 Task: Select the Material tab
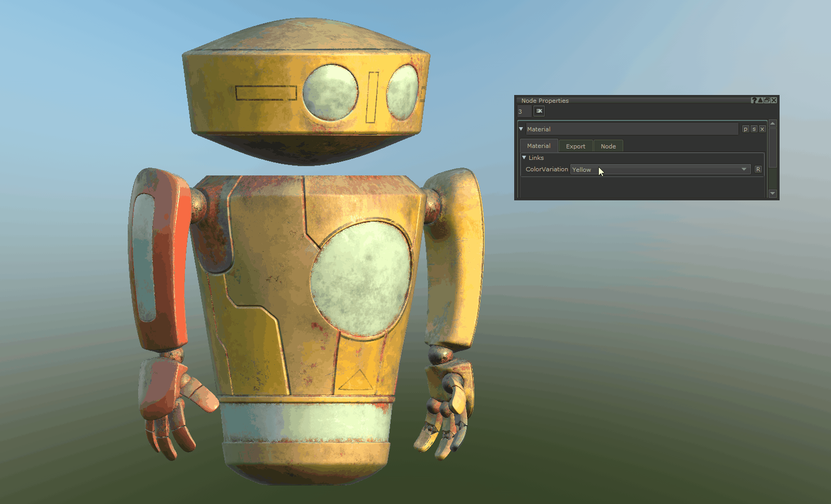[x=539, y=146]
